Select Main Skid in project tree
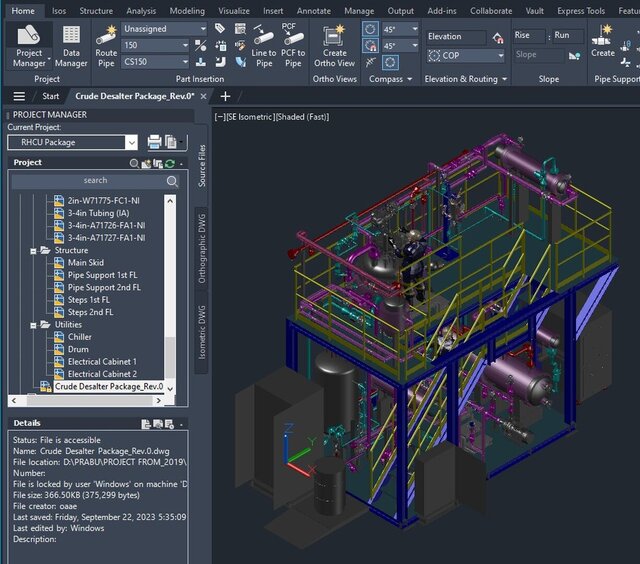This screenshot has height=564, width=640. 86,263
